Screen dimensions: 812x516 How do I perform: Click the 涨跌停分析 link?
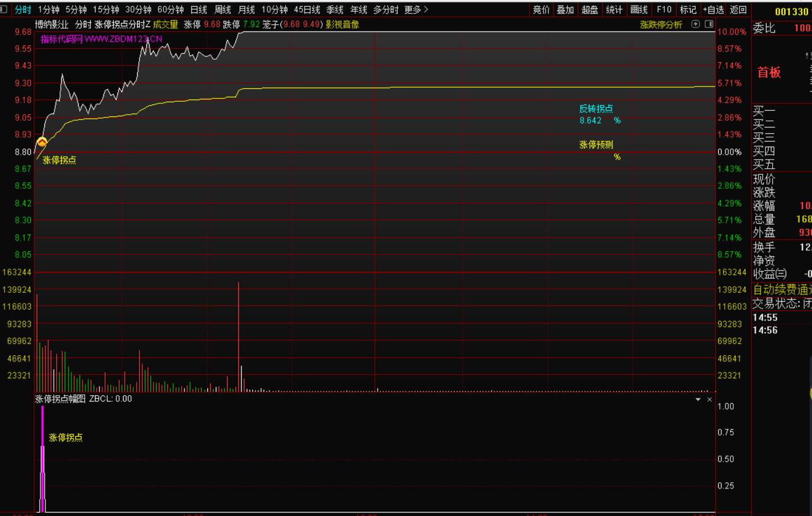point(661,25)
